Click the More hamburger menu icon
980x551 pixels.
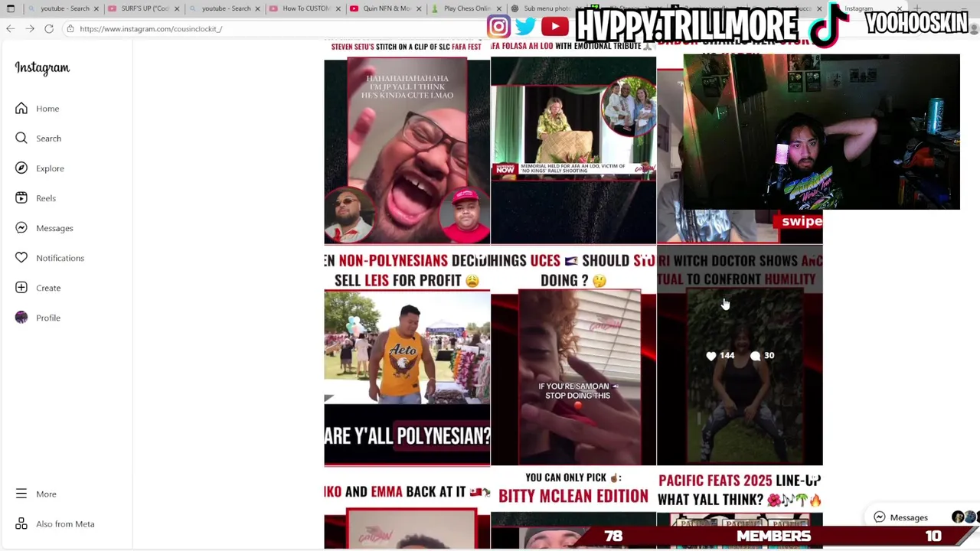pyautogui.click(x=21, y=494)
